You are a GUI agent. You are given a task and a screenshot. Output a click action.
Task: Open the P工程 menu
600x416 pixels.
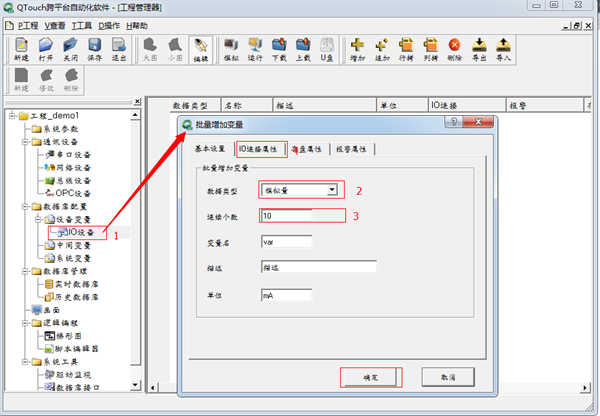(27, 23)
